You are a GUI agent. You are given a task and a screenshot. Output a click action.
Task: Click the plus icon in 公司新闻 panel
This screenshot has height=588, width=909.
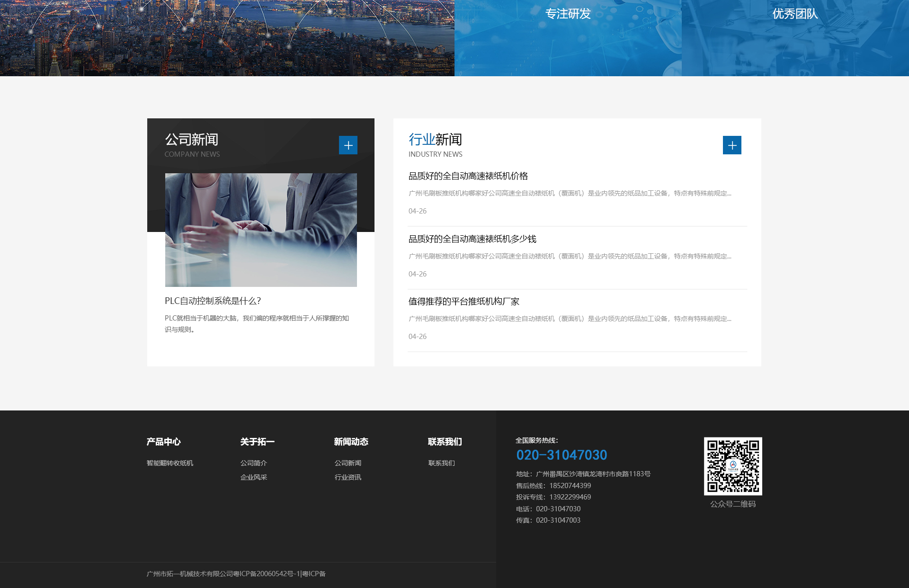click(348, 145)
